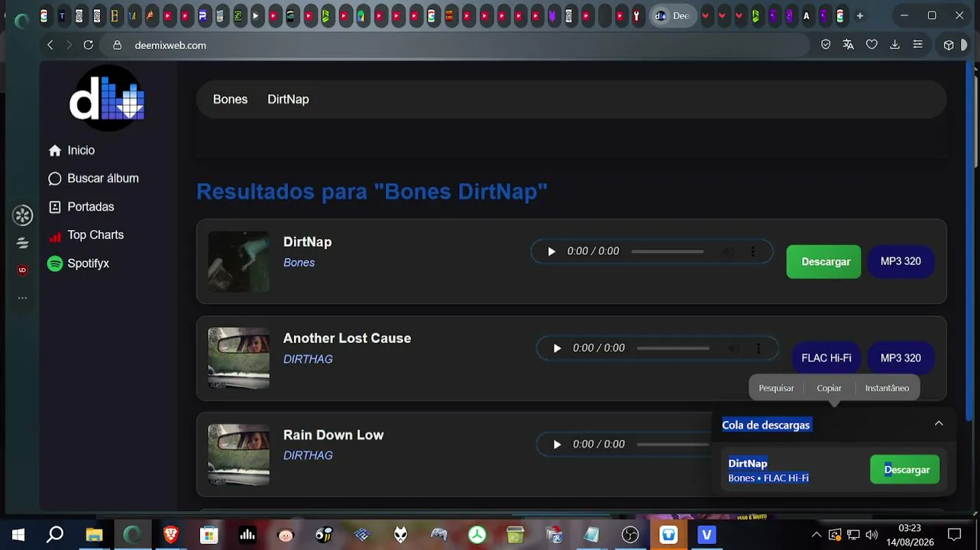Go back to the previous page

pyautogui.click(x=50, y=45)
